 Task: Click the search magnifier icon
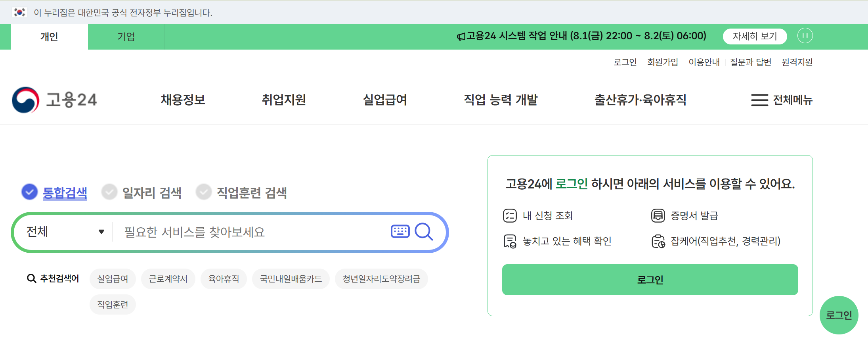click(424, 232)
